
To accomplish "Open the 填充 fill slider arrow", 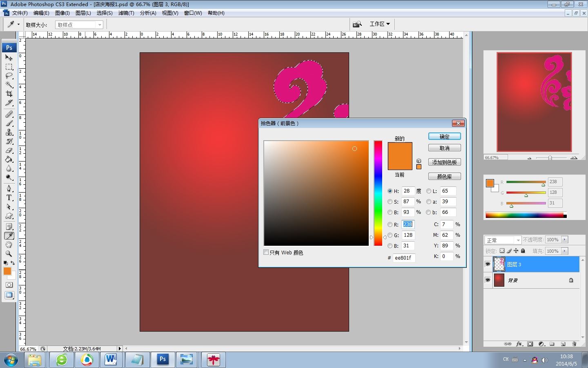I will pos(565,251).
